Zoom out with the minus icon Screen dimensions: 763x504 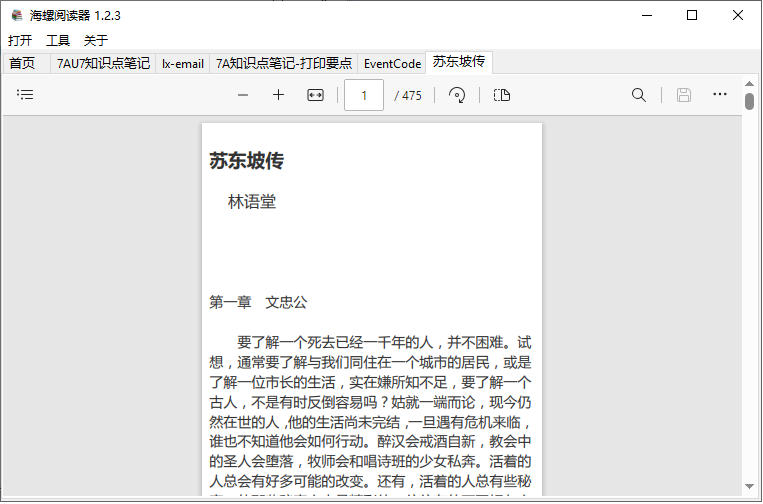pyautogui.click(x=243, y=95)
